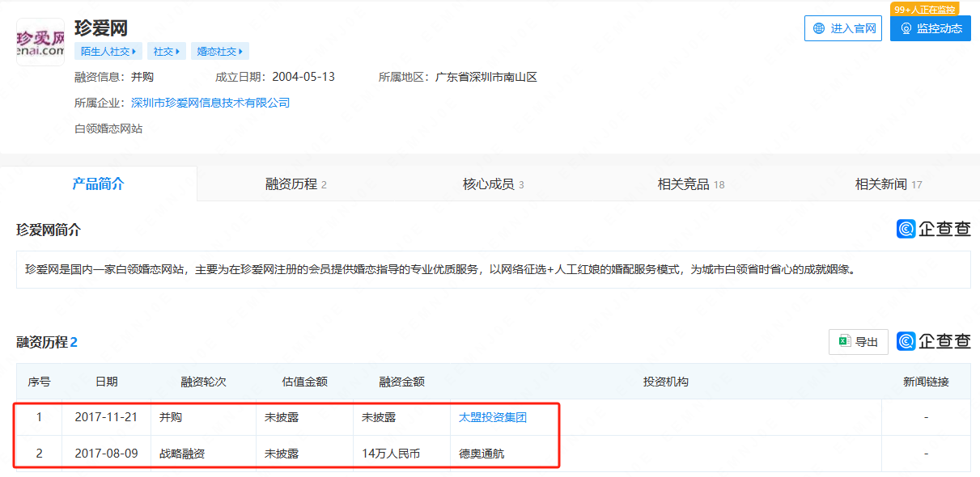Click the 珍爱网 title heading
980x477 pixels.
click(x=101, y=28)
